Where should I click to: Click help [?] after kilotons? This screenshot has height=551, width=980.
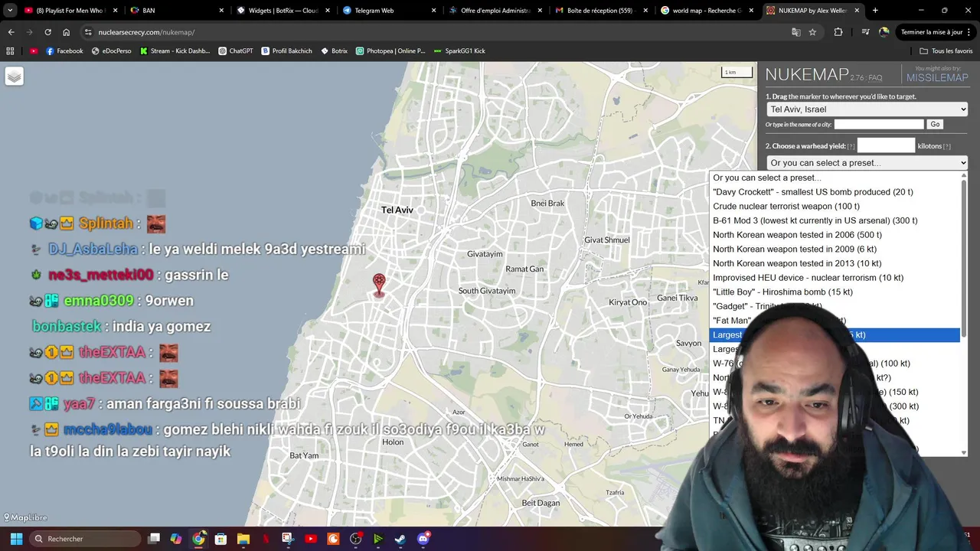[947, 146]
